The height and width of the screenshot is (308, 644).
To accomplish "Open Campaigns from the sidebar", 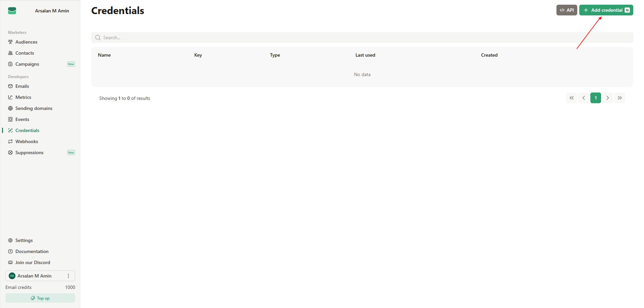I will (x=27, y=64).
